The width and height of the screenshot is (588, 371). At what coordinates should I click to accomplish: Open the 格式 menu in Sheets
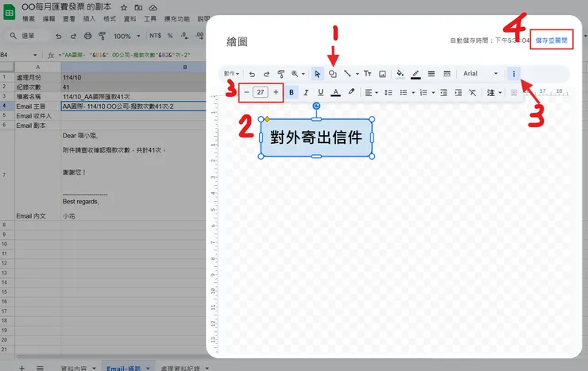click(110, 19)
